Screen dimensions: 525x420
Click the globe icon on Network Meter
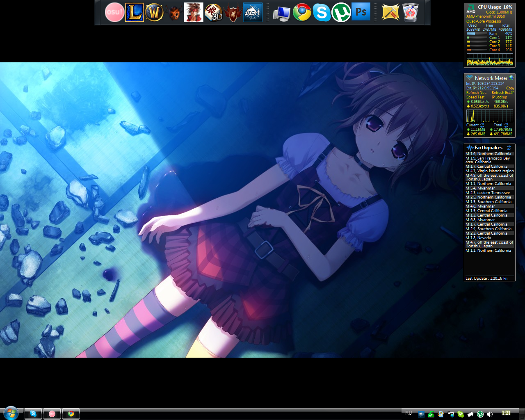point(511,78)
